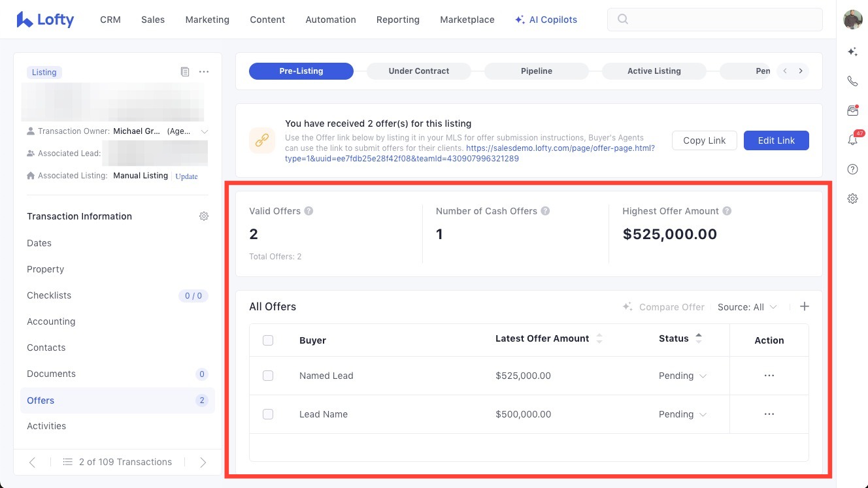Check the Lead Name offer checkbox
This screenshot has height=488, width=868.
coord(268,414)
